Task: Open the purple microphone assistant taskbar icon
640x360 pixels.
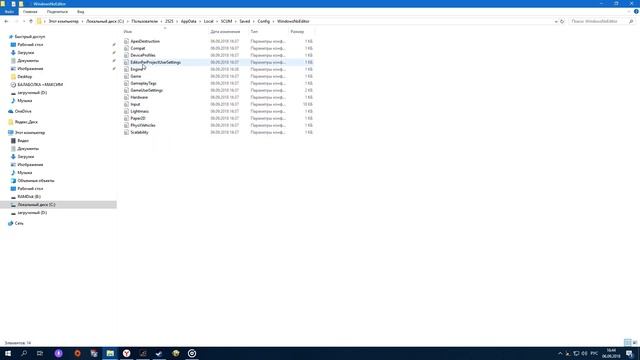Action: (59, 353)
